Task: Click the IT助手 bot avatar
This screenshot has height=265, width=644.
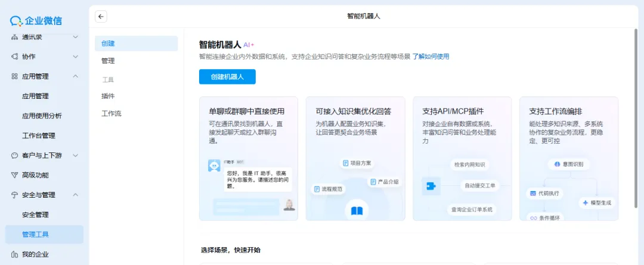Action: tap(214, 166)
